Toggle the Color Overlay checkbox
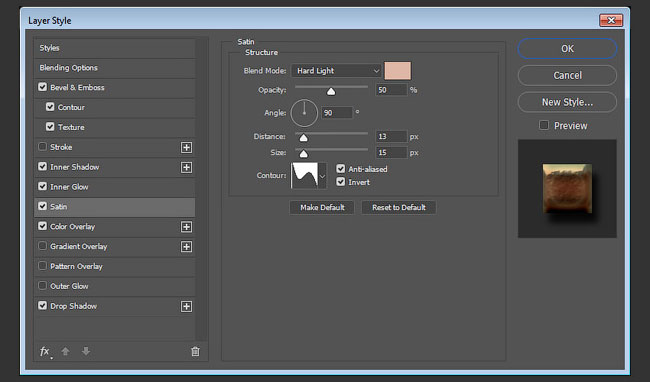 42,226
